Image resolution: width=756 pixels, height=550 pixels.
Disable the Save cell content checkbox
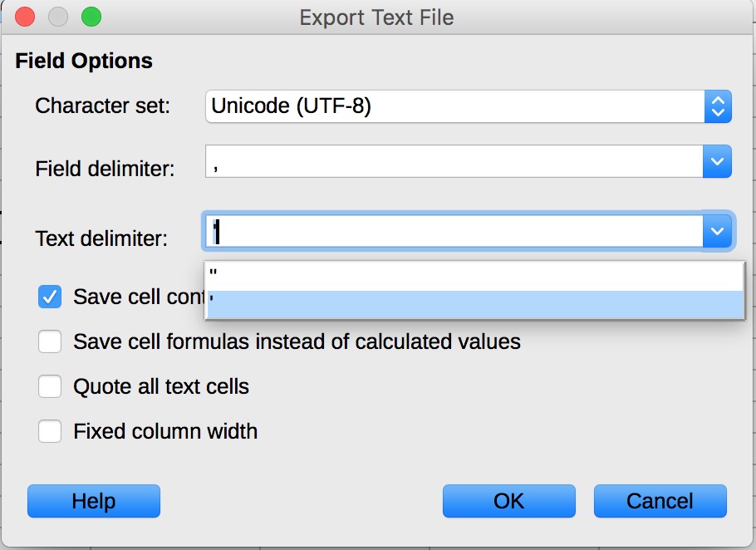point(48,297)
